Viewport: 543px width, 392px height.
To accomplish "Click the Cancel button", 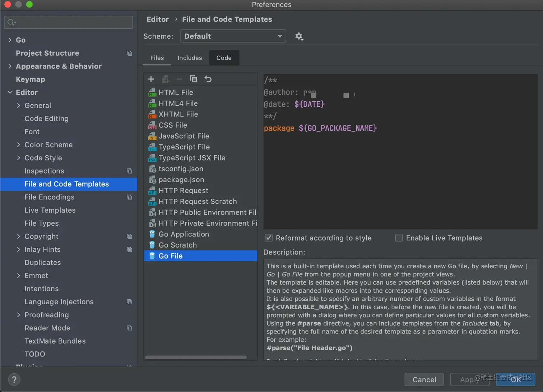I will pyautogui.click(x=424, y=379).
